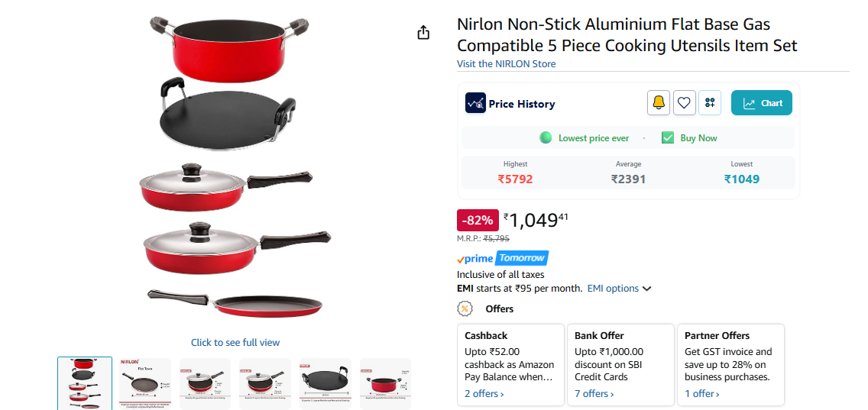Click the offers percent badge icon

click(465, 309)
